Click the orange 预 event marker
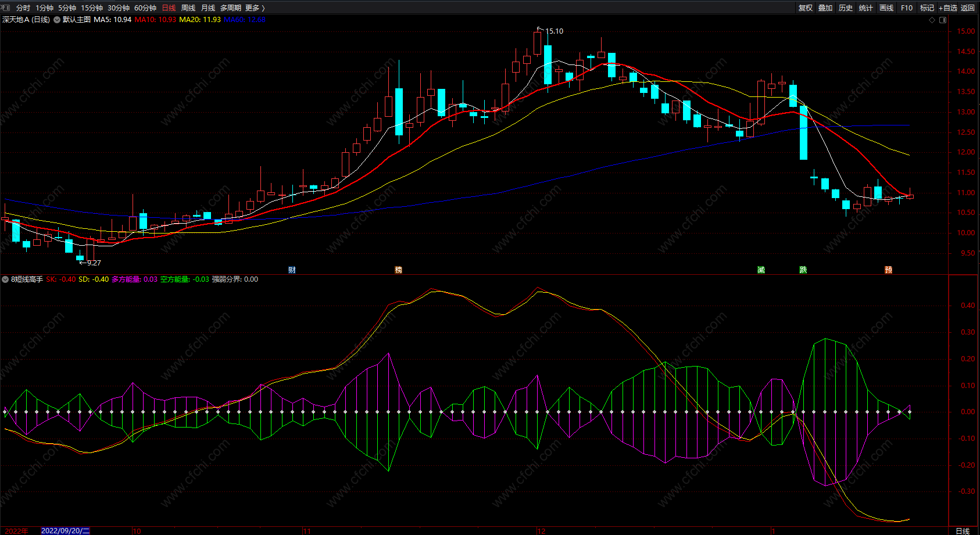This screenshot has height=535, width=980. coord(888,270)
